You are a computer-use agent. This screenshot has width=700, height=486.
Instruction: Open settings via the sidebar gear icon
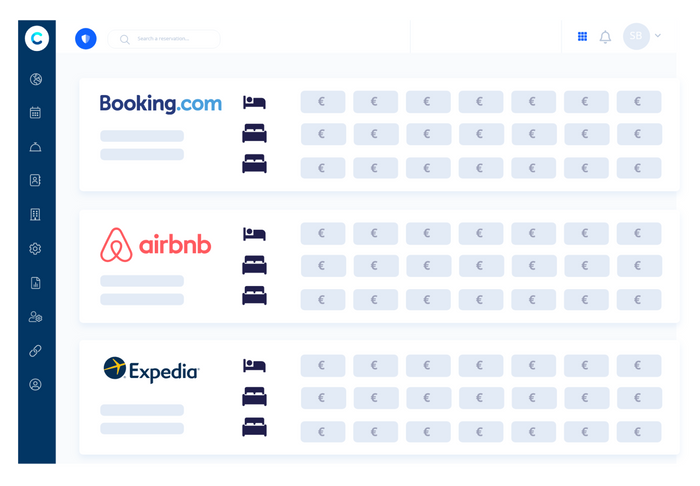coord(36,249)
